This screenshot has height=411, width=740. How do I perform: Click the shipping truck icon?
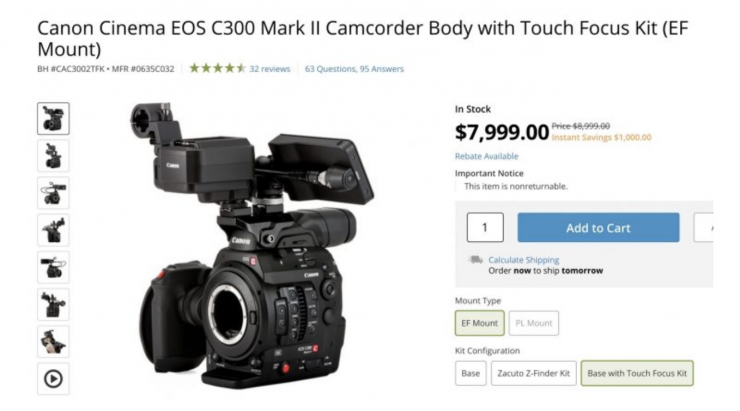pyautogui.click(x=475, y=260)
